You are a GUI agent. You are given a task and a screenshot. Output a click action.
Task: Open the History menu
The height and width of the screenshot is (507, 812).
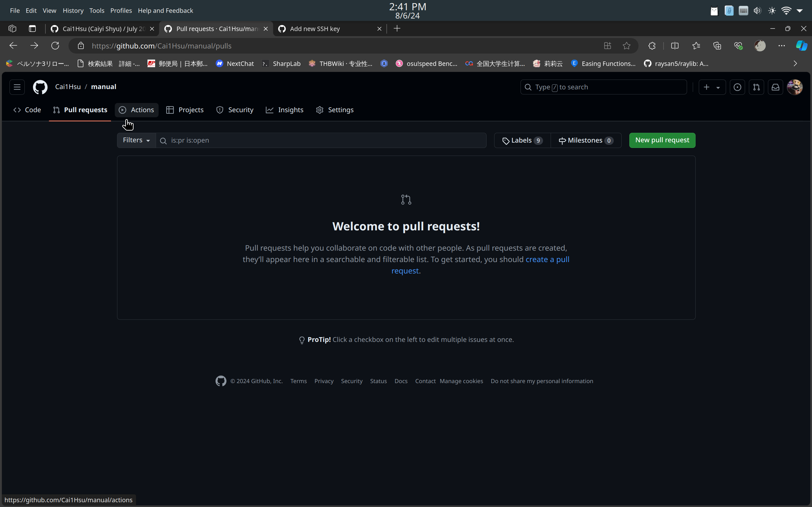coord(73,10)
